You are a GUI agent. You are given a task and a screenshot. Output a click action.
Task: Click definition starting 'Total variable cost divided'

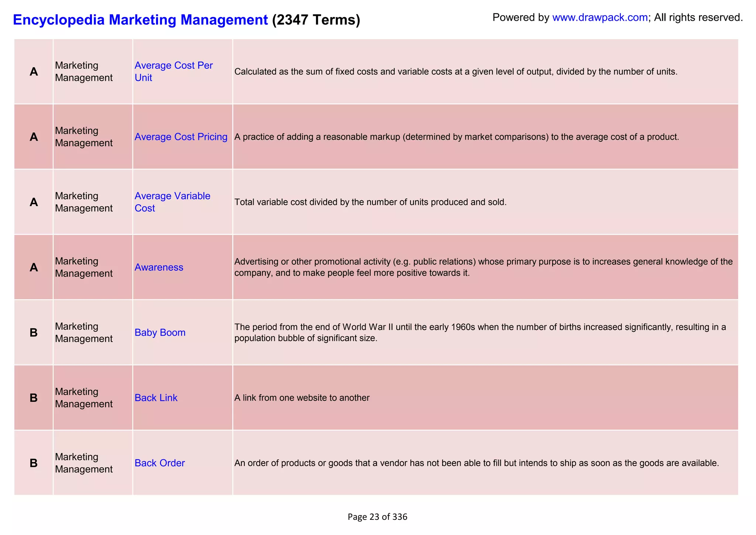click(371, 202)
